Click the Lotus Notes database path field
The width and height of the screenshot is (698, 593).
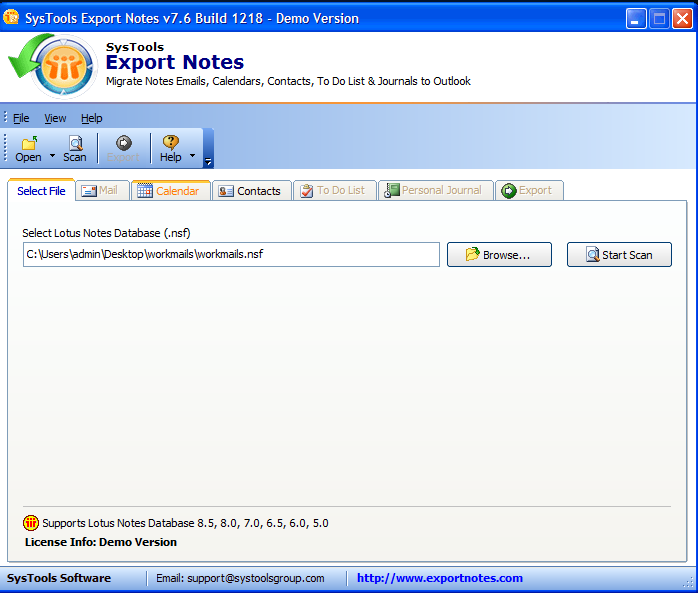(231, 255)
